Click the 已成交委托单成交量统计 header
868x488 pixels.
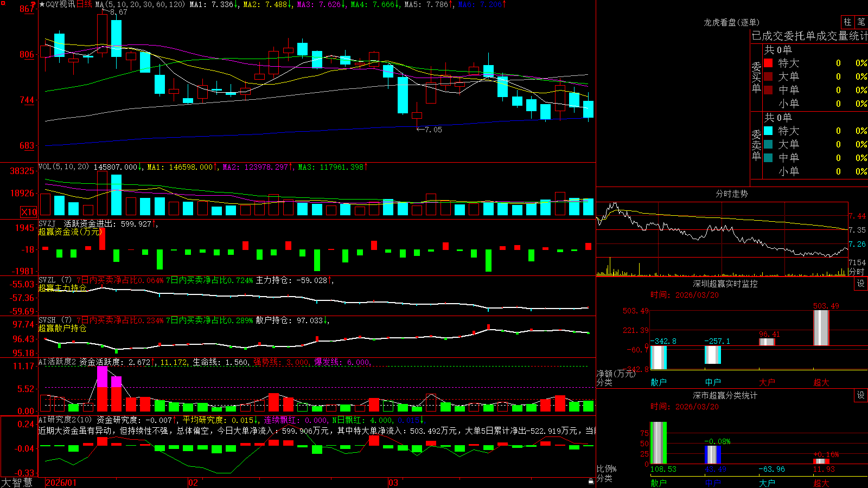coord(809,36)
